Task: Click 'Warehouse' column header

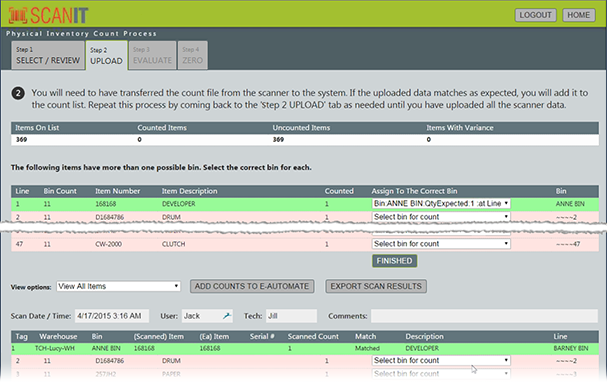Action: point(58,337)
